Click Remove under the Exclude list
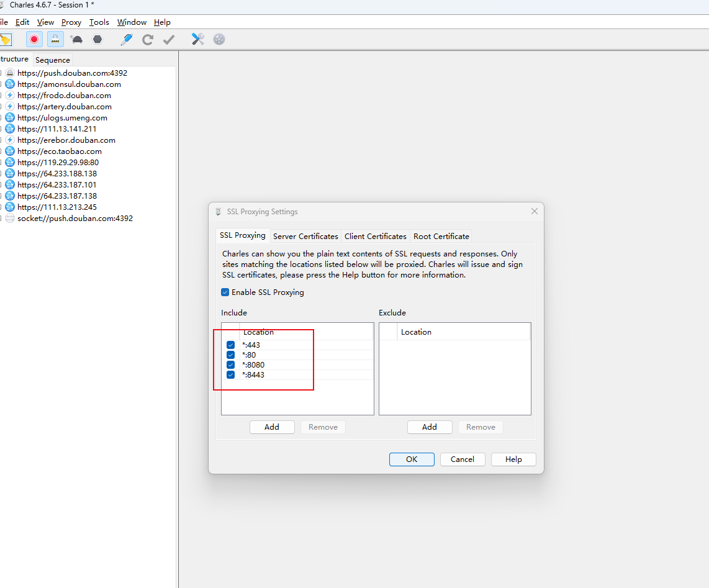Image resolution: width=709 pixels, height=588 pixels. [481, 427]
